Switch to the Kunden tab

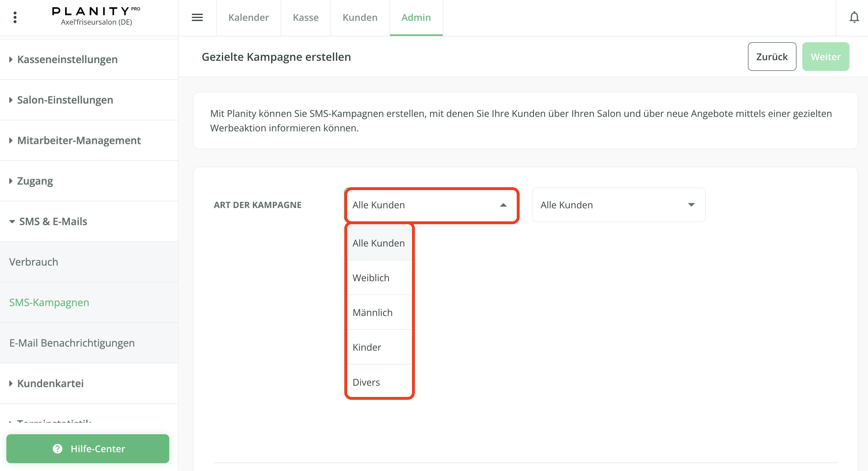point(360,18)
